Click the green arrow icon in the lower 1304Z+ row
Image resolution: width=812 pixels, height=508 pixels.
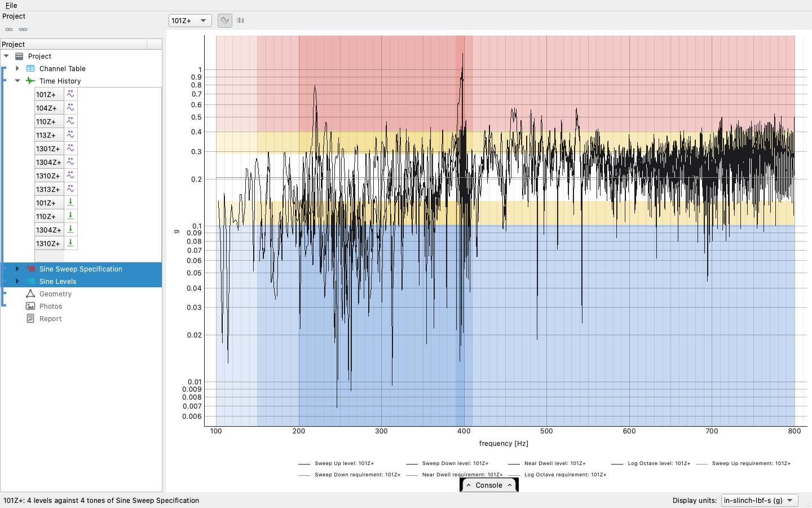tap(70, 229)
